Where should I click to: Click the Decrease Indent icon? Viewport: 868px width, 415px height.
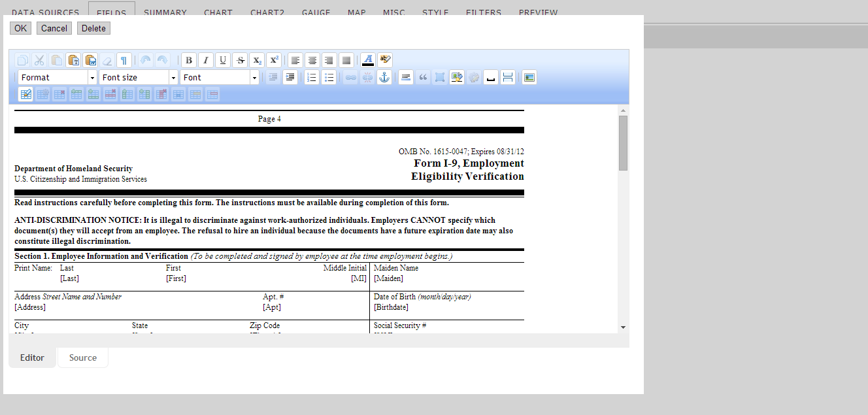point(273,77)
